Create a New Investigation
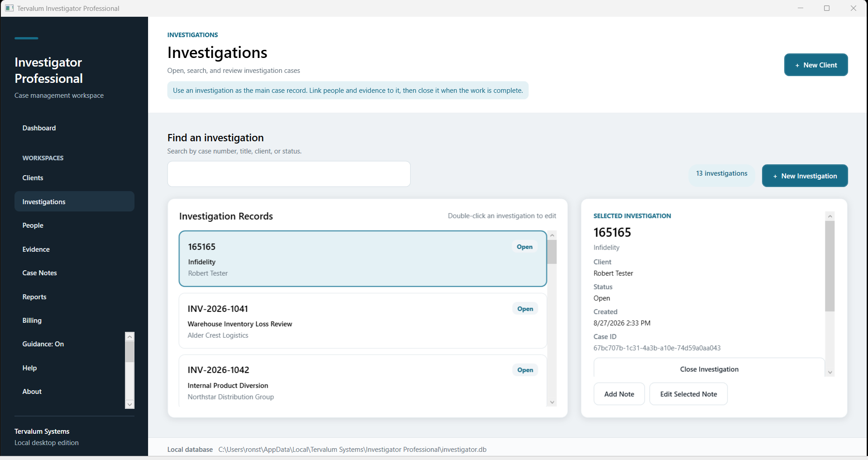The width and height of the screenshot is (868, 460). 805,176
